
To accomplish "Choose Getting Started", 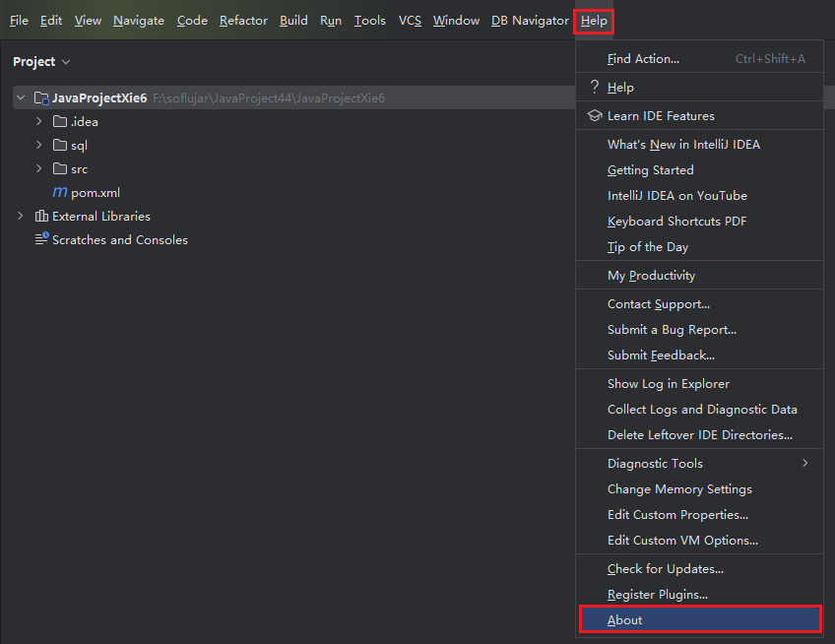I will point(699,170).
